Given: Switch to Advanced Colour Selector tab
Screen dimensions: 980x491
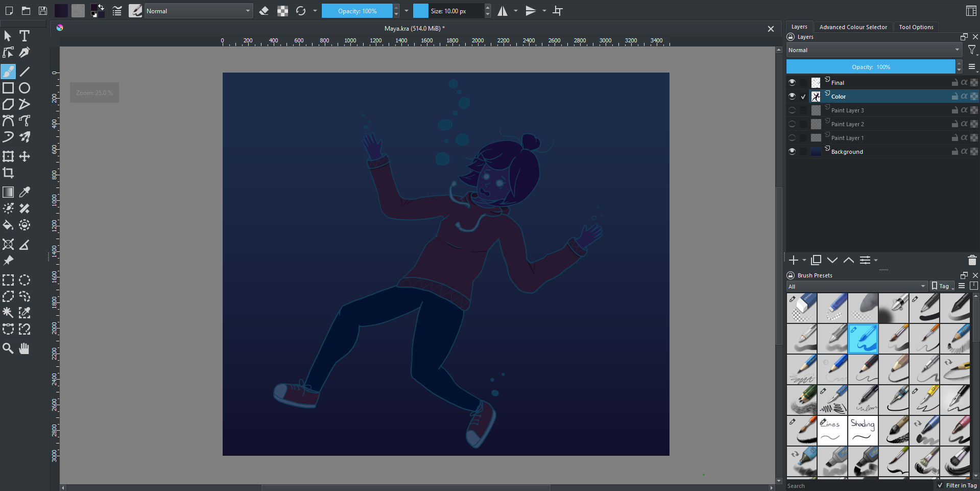Looking at the screenshot, I should (853, 27).
